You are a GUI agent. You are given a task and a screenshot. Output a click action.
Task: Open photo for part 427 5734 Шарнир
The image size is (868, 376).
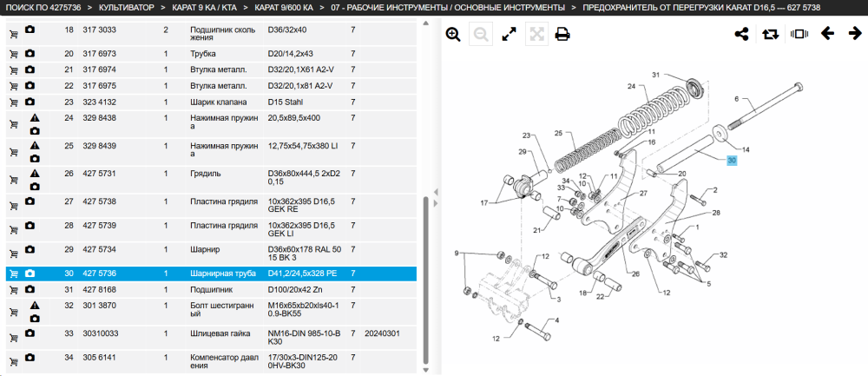(x=30, y=249)
